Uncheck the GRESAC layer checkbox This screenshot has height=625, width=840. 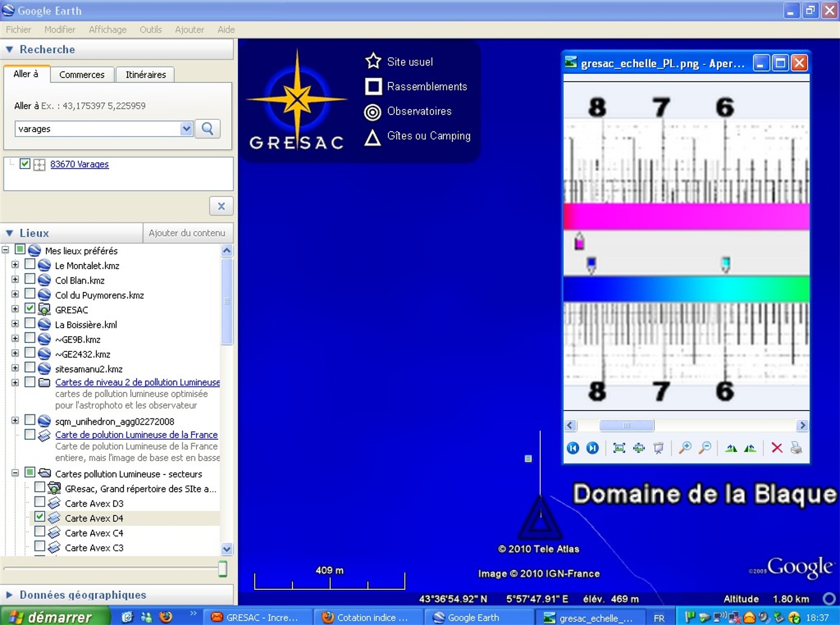click(30, 308)
